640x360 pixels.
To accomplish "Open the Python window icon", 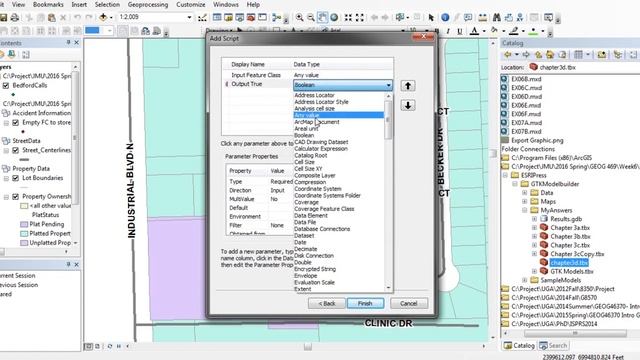I will [x=262, y=17].
